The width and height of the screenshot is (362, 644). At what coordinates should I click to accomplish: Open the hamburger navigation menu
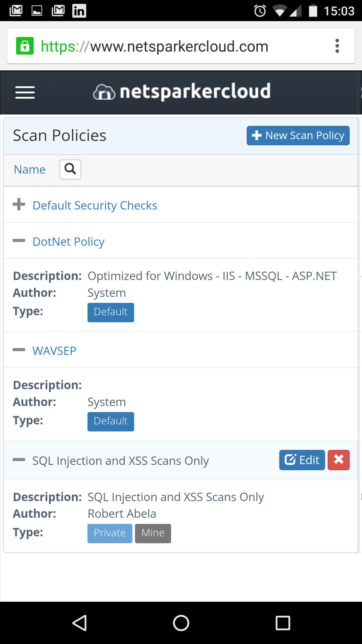pyautogui.click(x=25, y=92)
